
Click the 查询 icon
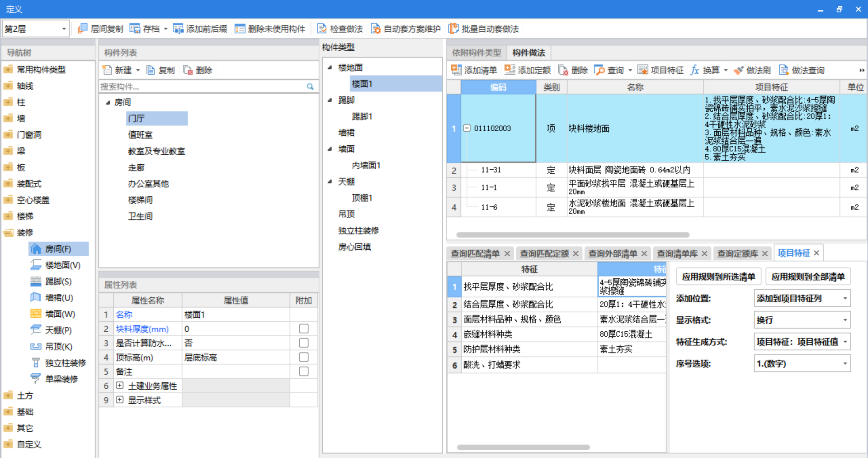(x=599, y=70)
